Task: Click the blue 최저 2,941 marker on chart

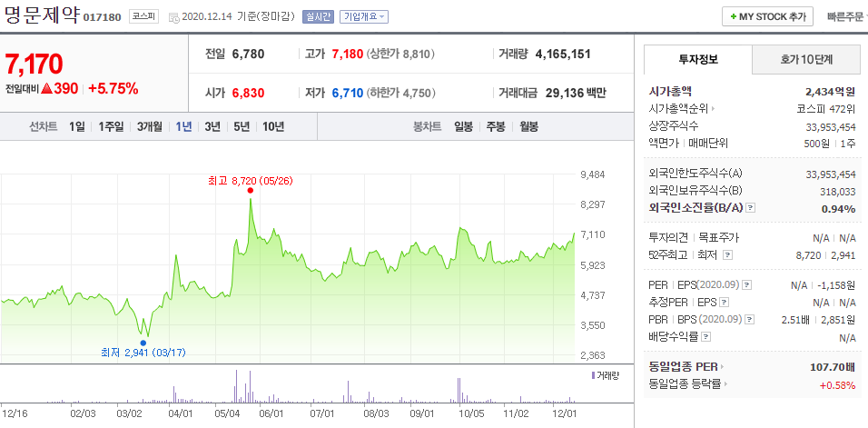Action: tap(143, 343)
